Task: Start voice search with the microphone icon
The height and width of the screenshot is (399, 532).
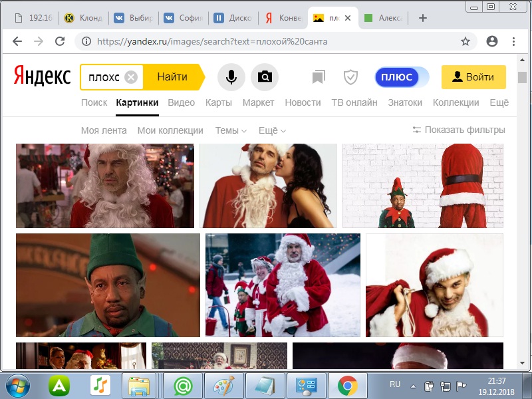Action: tap(231, 77)
